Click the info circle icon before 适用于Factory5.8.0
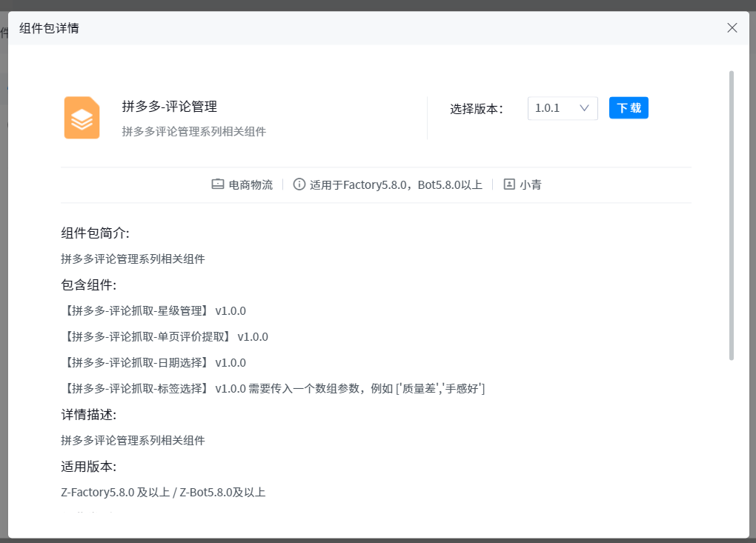Image resolution: width=756 pixels, height=543 pixels. pos(299,184)
